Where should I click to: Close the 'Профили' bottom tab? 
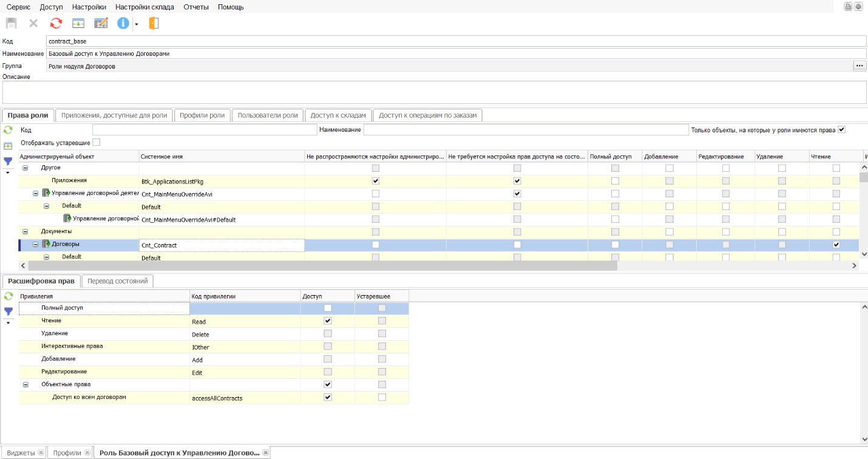pos(87,453)
